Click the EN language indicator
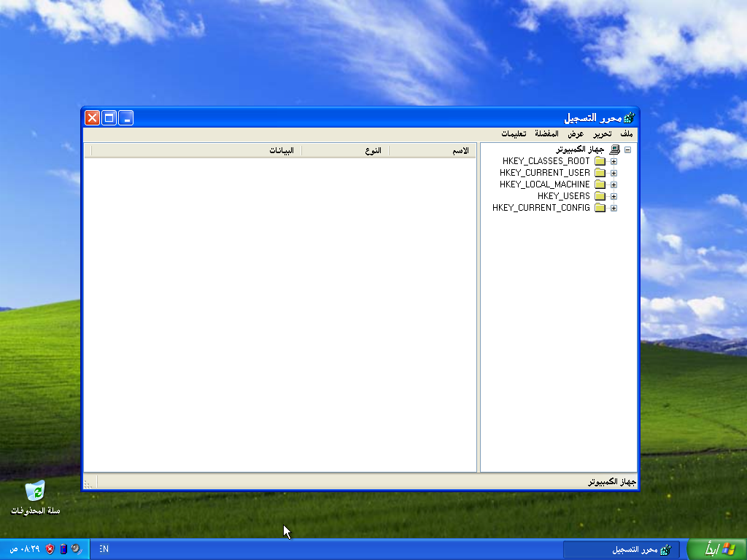Viewport: 747px width, 560px height. coord(104,549)
